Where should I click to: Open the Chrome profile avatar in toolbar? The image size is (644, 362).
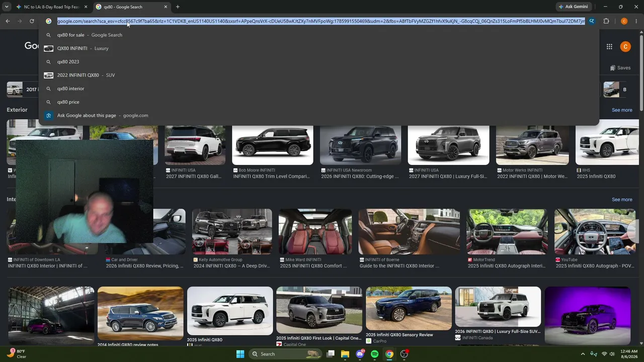[624, 21]
